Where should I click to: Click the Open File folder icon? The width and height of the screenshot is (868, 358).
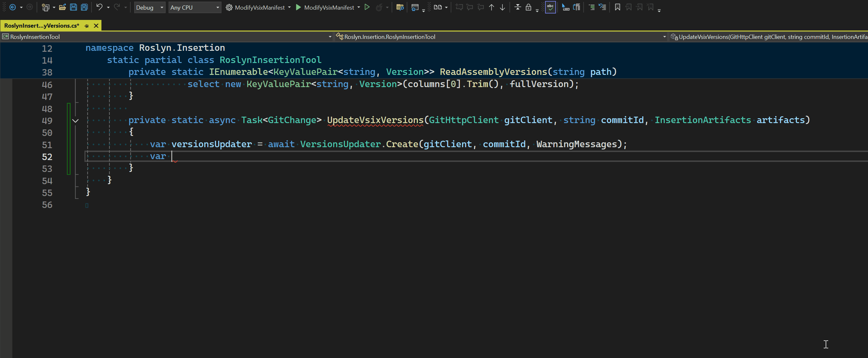(x=62, y=7)
